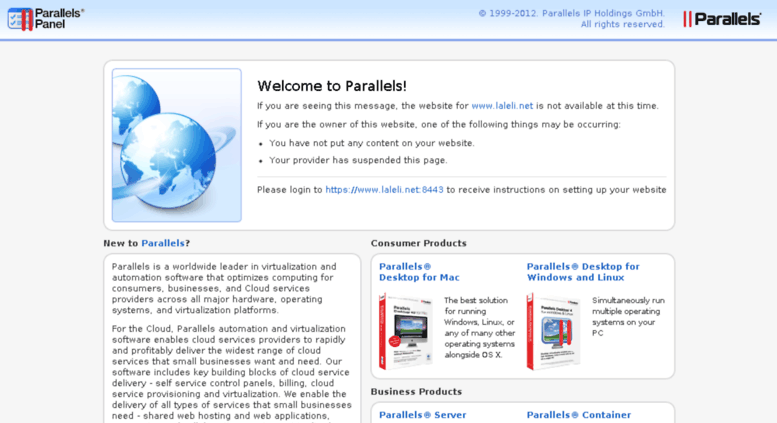The image size is (777, 423).
Task: Open the www.laleli.net link
Action: (502, 106)
